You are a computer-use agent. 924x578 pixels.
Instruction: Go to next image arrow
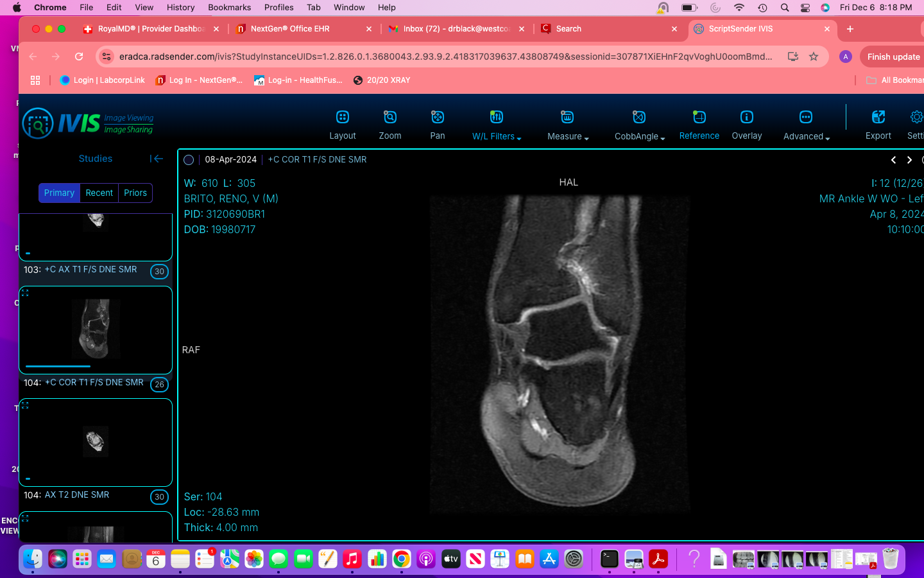coord(909,160)
